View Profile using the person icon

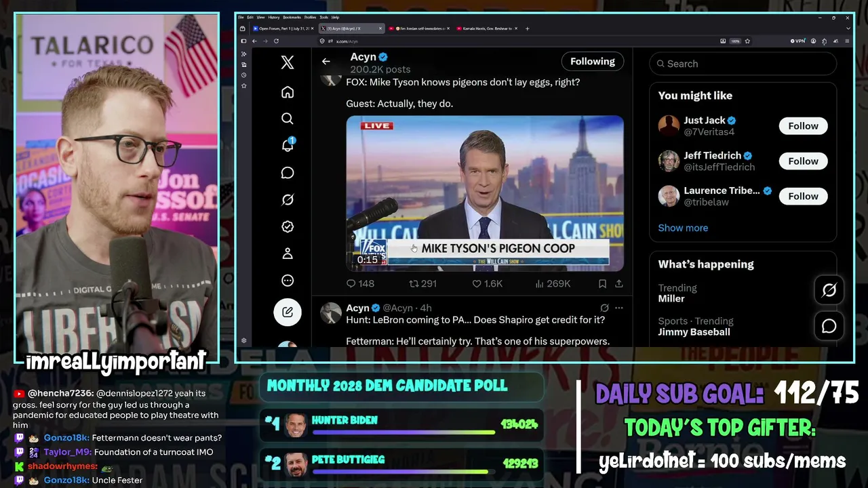288,253
